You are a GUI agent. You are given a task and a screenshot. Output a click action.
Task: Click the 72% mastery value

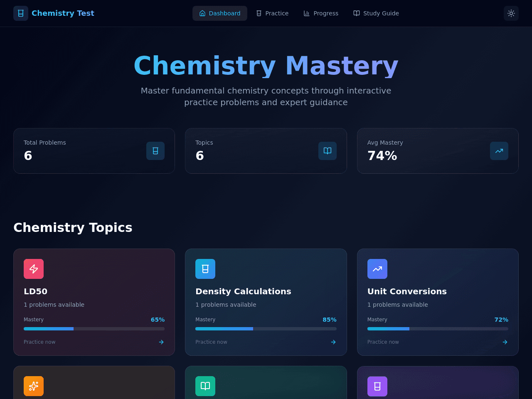tap(501, 320)
